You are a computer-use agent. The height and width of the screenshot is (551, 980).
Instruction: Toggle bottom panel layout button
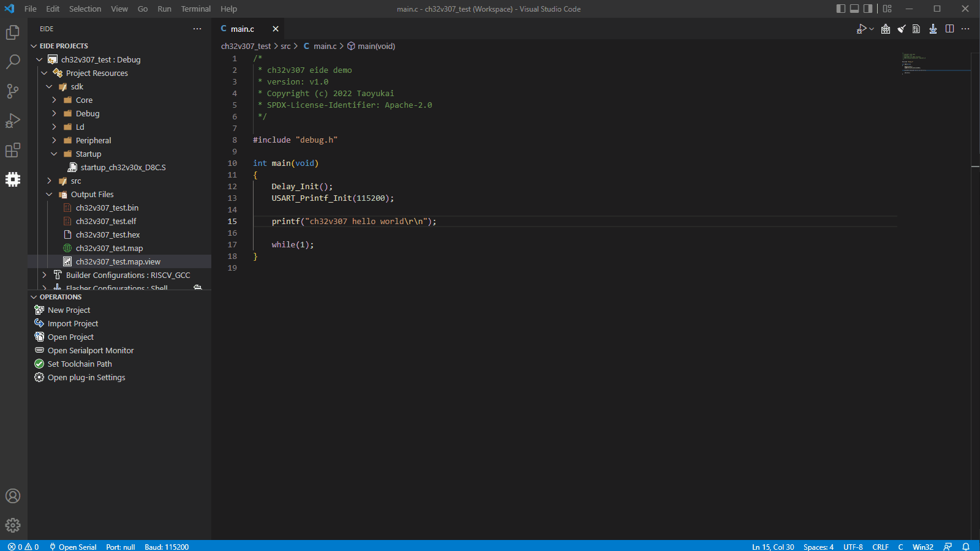[854, 9]
